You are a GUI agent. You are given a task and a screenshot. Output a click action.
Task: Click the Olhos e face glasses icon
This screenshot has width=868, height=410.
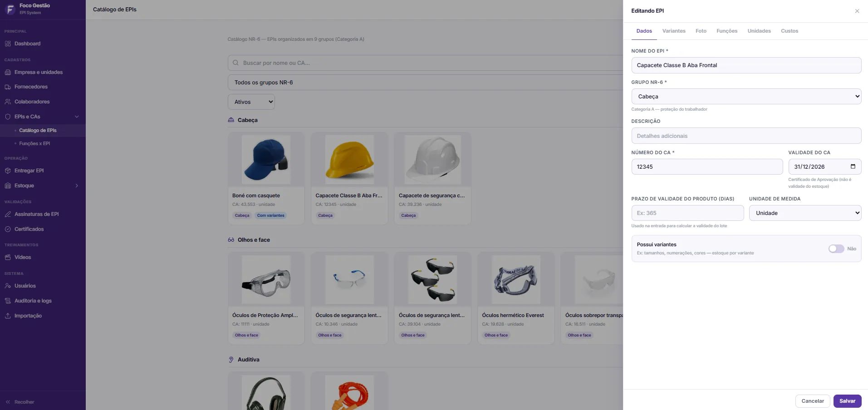(x=231, y=240)
